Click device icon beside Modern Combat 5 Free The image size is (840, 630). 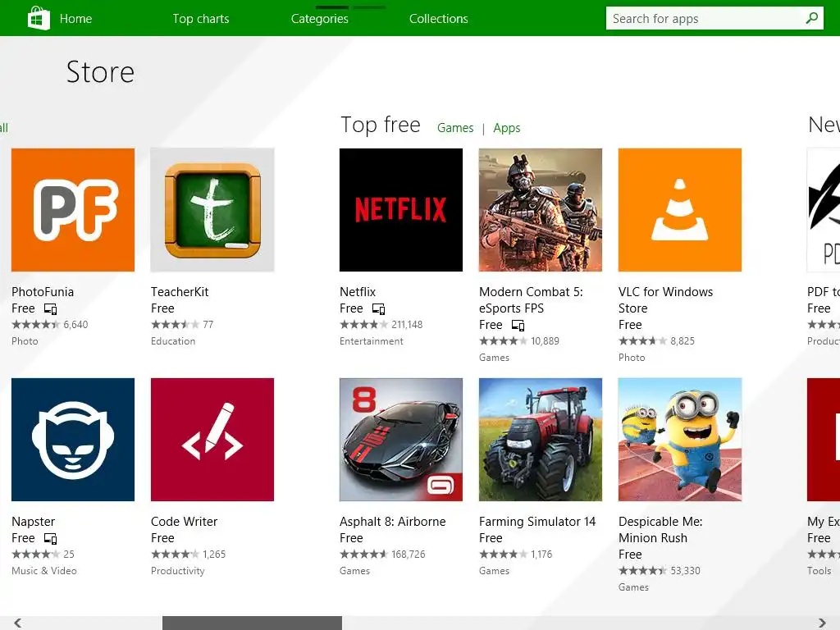point(518,325)
